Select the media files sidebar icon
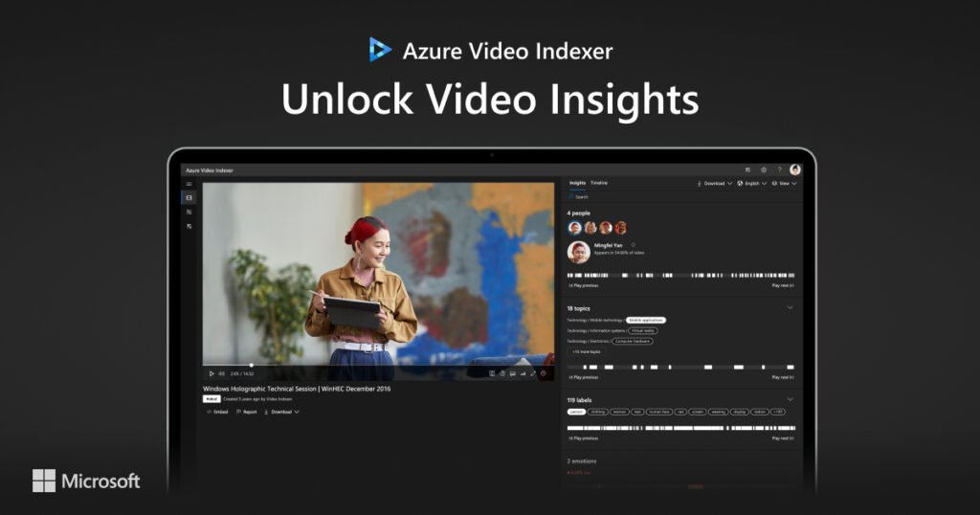The height and width of the screenshot is (515, 980). click(x=189, y=197)
